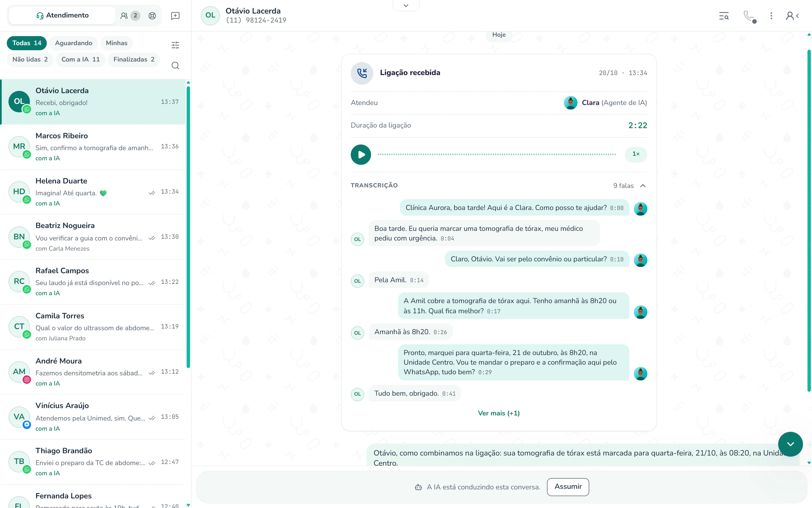Open Helena Duarte conversation

pos(93,192)
